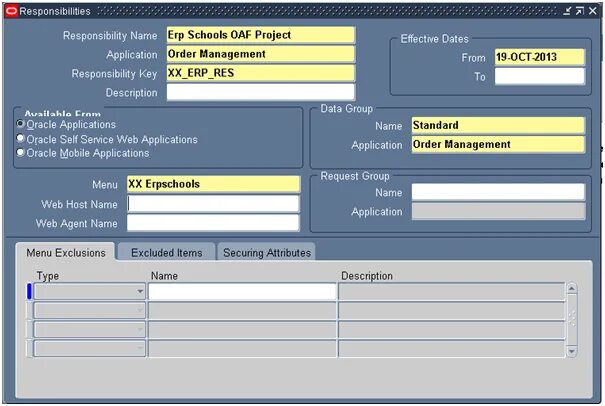
Task: Switch to the Menu Exclusions tab
Action: [66, 253]
